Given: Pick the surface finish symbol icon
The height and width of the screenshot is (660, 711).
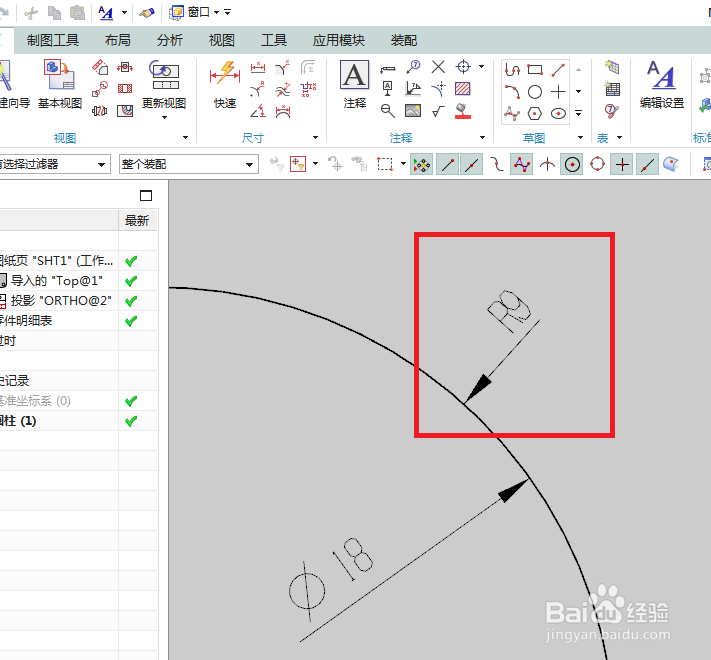Looking at the screenshot, I should point(438,111).
